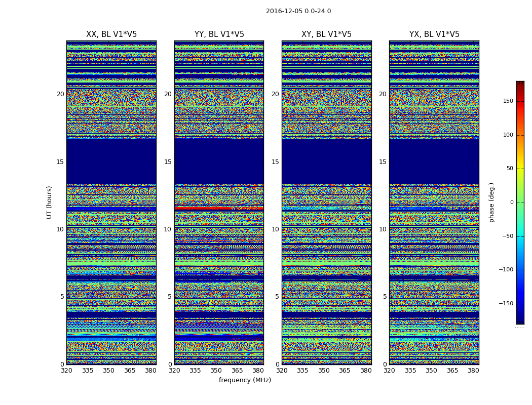The width and height of the screenshot is (532, 405).
Task: Click the "UT (hours)" y-axis label
Action: point(49,202)
